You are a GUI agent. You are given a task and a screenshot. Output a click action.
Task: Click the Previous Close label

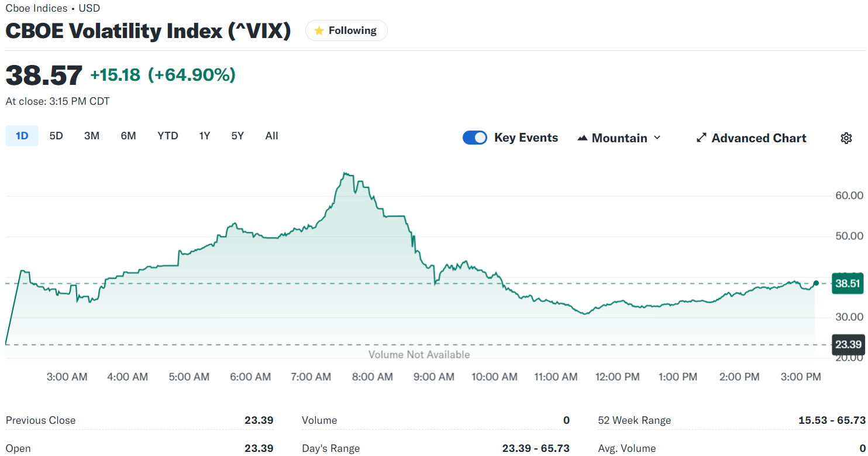coord(40,420)
